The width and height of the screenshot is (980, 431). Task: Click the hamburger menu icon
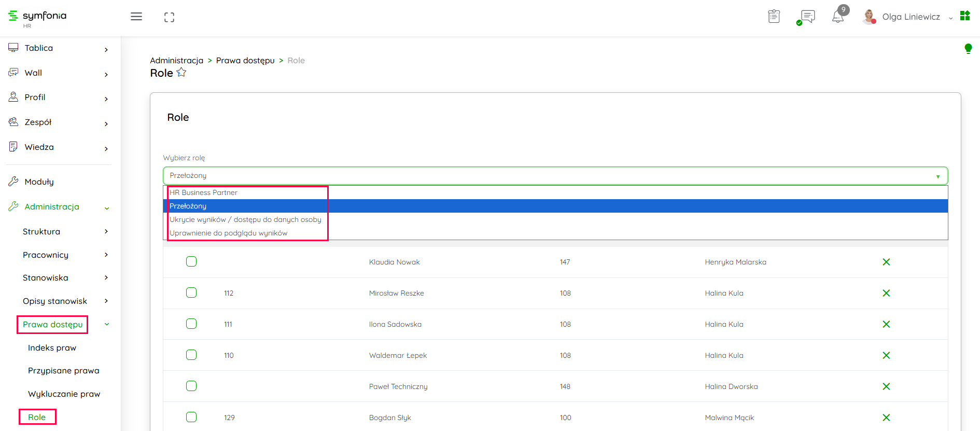[x=136, y=17]
